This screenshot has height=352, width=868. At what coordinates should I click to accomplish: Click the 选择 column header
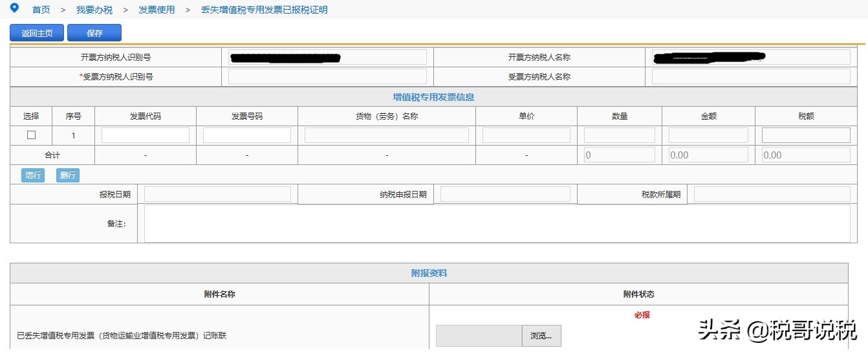pos(31,116)
